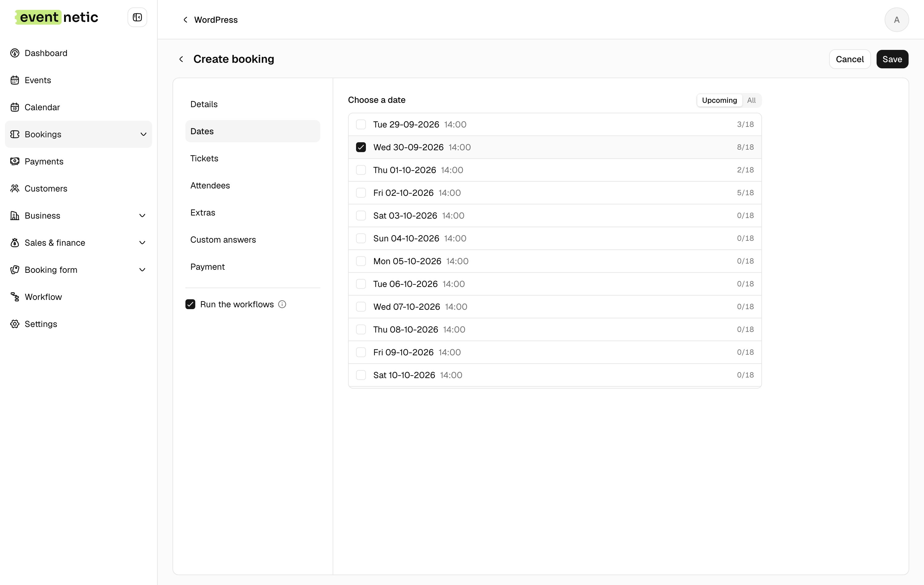Open the Payment step
The width and height of the screenshot is (924, 585).
(253, 267)
